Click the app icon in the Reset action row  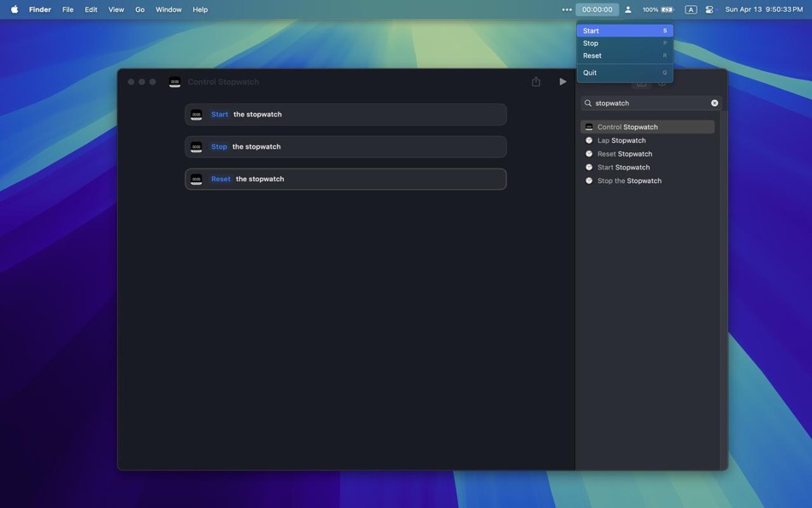pyautogui.click(x=197, y=179)
